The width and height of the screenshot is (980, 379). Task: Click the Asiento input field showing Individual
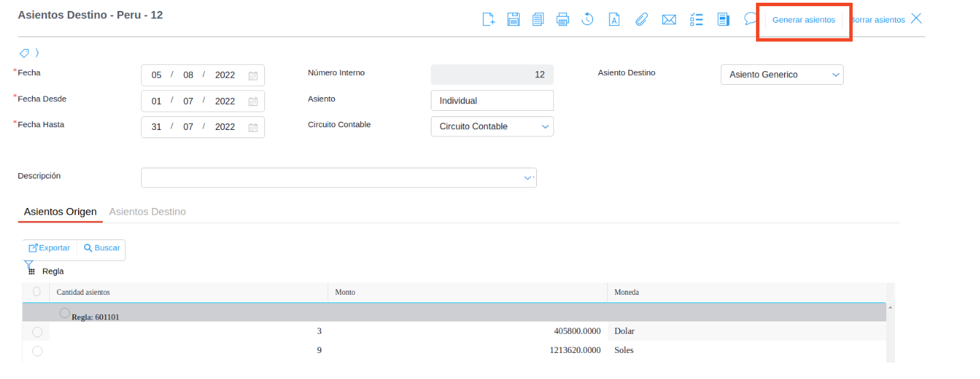(x=492, y=101)
